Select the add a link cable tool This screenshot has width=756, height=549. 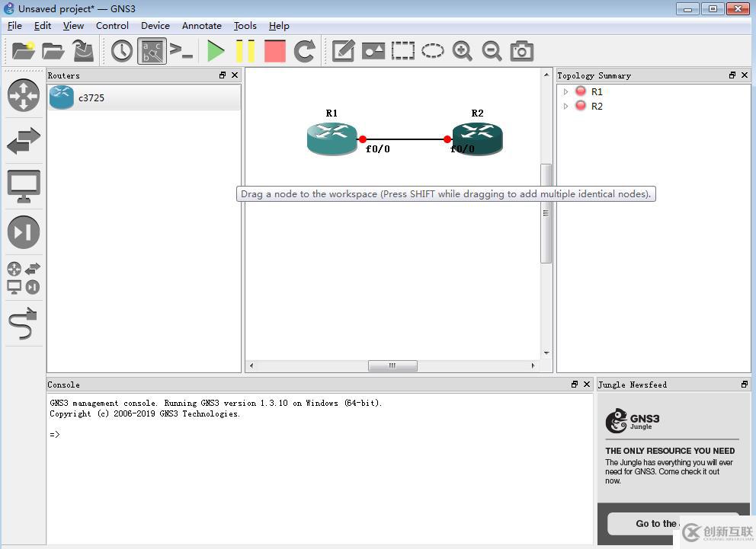[x=23, y=324]
